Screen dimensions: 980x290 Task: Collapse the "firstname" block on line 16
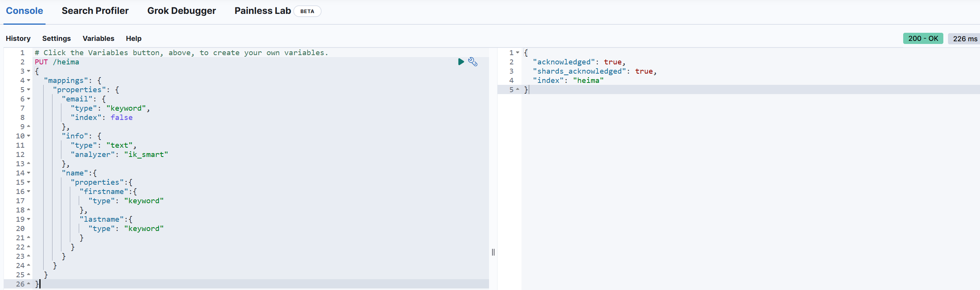29,191
